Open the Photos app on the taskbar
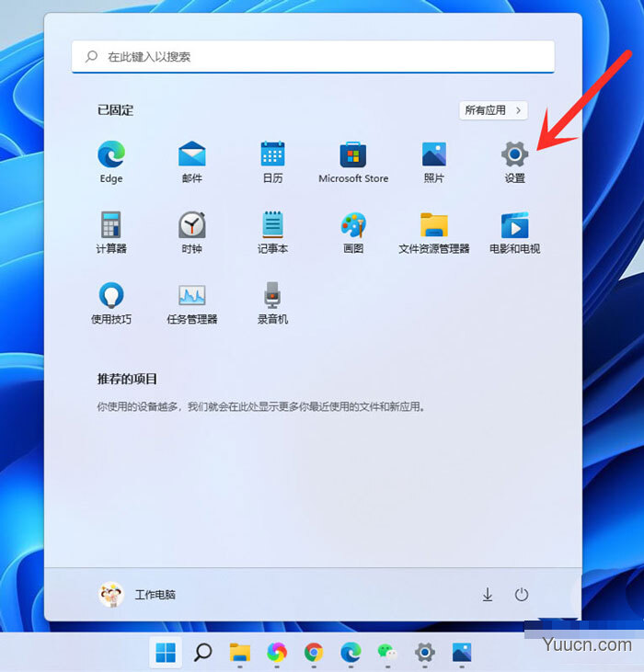Image resolution: width=644 pixels, height=672 pixels. click(462, 653)
